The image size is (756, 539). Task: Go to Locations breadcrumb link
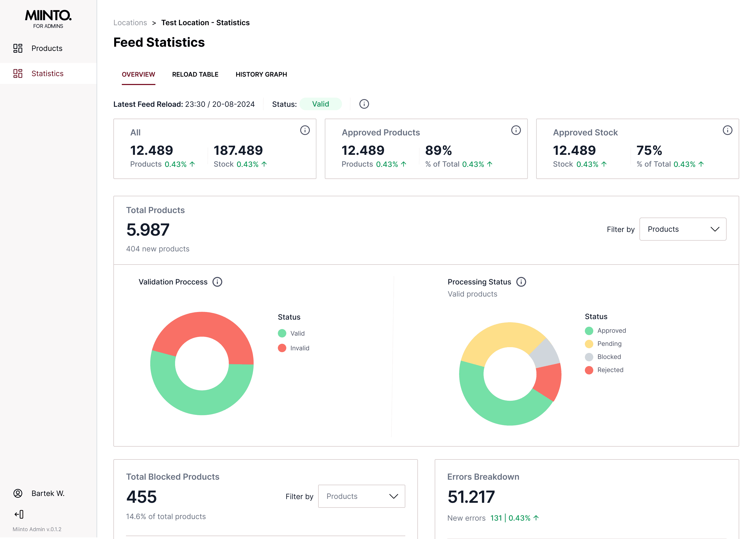pos(130,23)
